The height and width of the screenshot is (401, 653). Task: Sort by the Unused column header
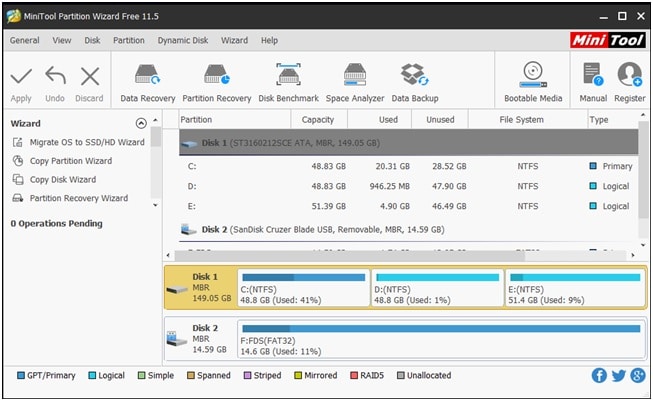click(440, 120)
